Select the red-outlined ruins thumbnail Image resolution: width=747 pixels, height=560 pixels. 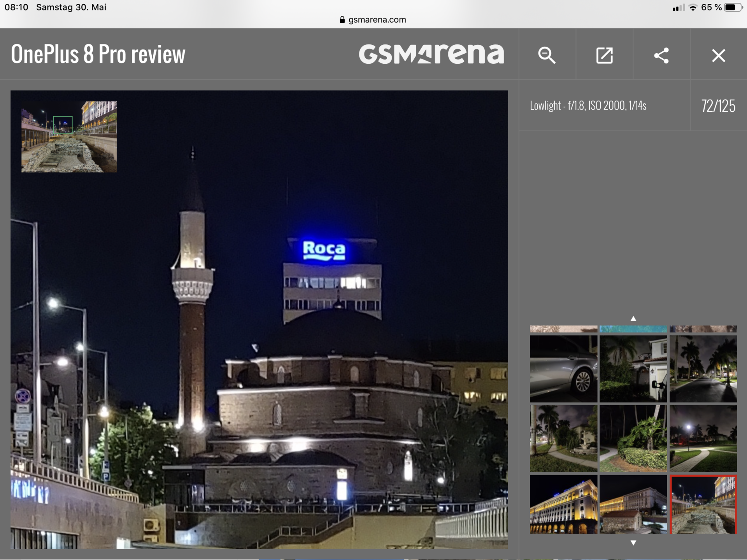703,504
